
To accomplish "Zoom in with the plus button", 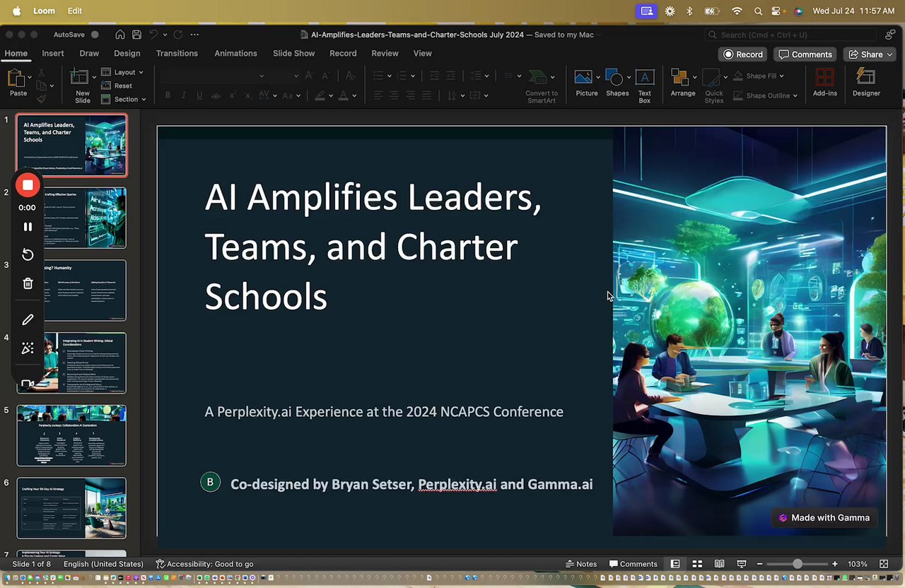I will 835,564.
